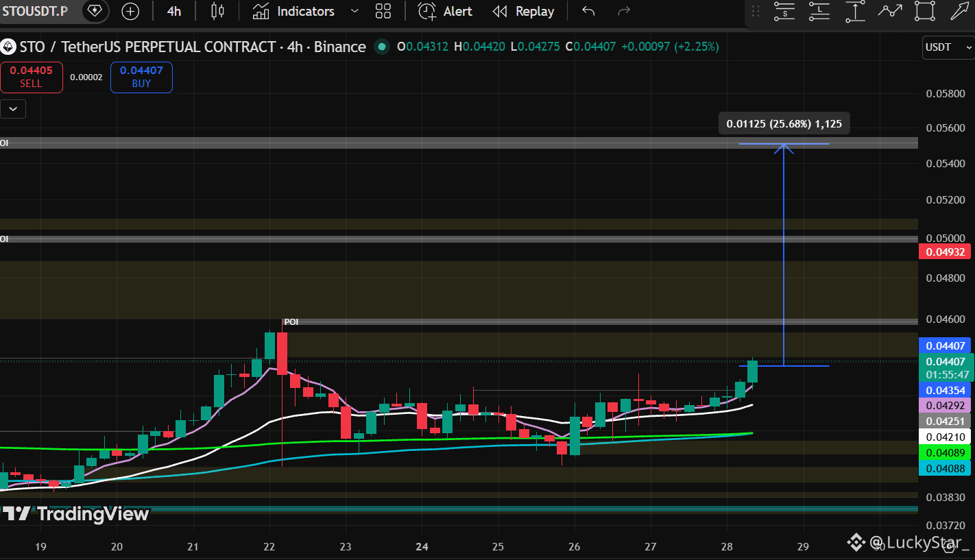
Task: Click date 28 on the time axis
Action: click(727, 546)
